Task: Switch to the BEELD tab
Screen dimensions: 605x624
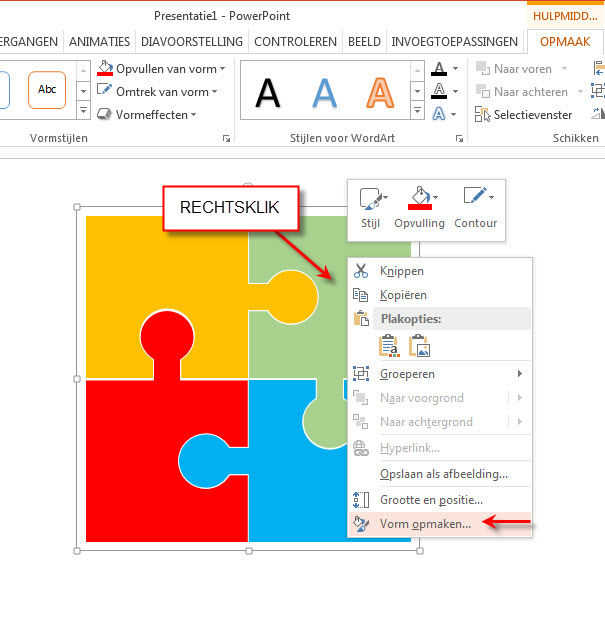Action: 364,41
